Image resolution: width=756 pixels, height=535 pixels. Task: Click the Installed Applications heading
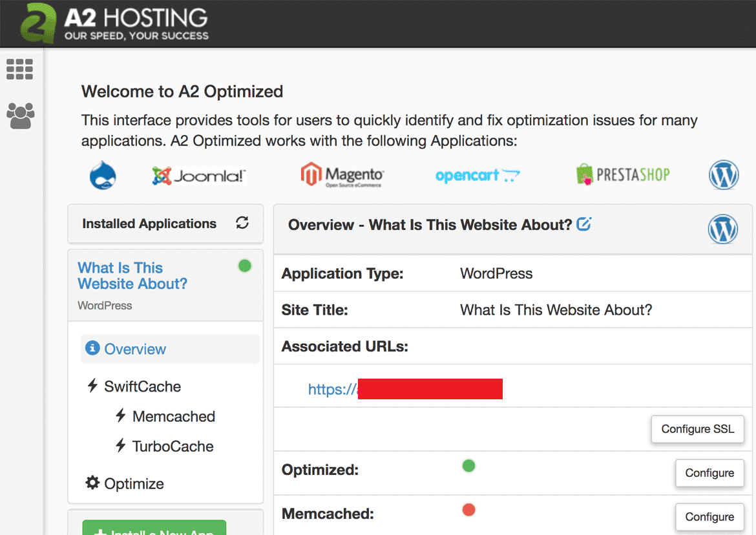click(x=149, y=224)
